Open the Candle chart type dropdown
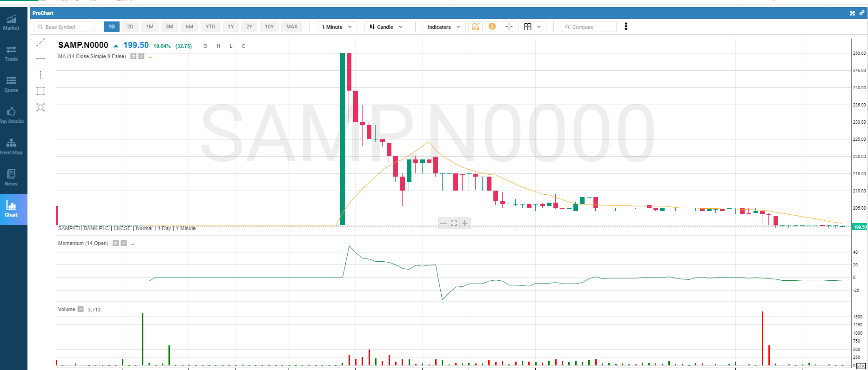Image resolution: width=868 pixels, height=370 pixels. [386, 27]
